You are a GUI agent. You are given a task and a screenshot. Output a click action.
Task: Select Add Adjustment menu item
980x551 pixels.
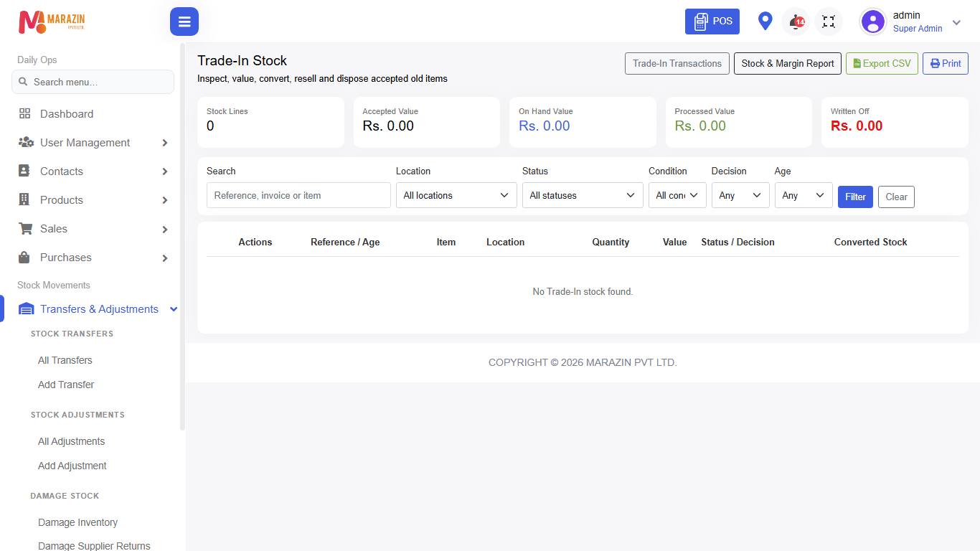coord(72,466)
